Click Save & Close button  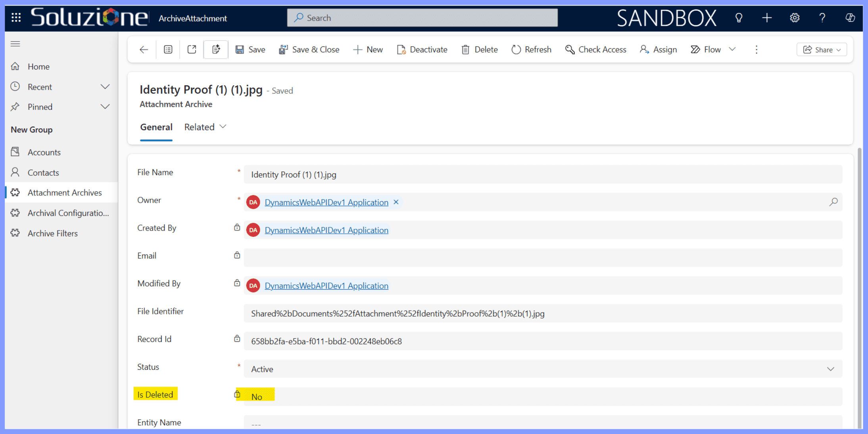[x=309, y=50]
